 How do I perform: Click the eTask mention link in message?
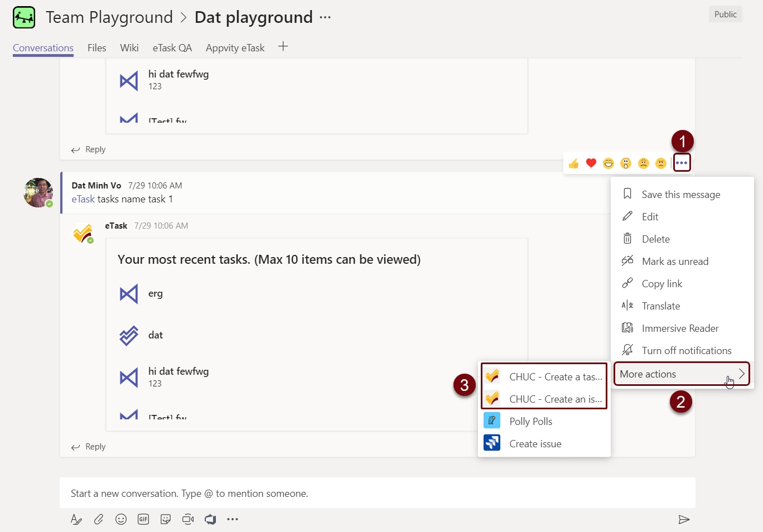click(x=83, y=199)
